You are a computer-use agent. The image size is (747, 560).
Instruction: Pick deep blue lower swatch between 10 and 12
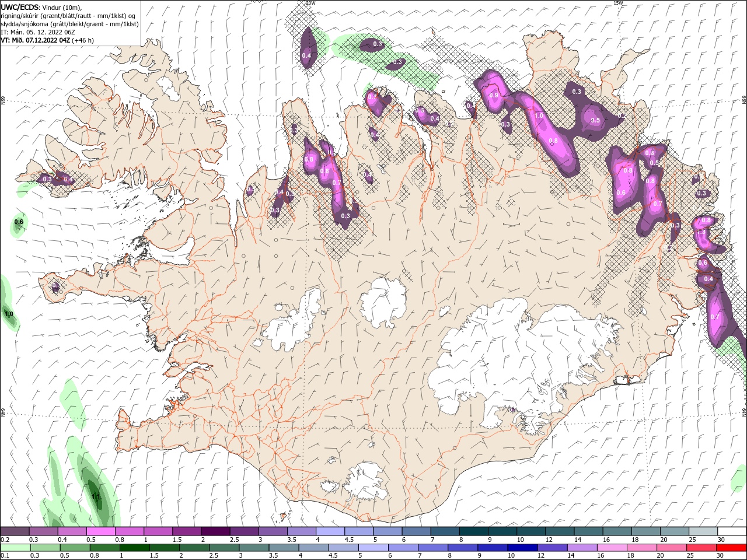point(522,548)
